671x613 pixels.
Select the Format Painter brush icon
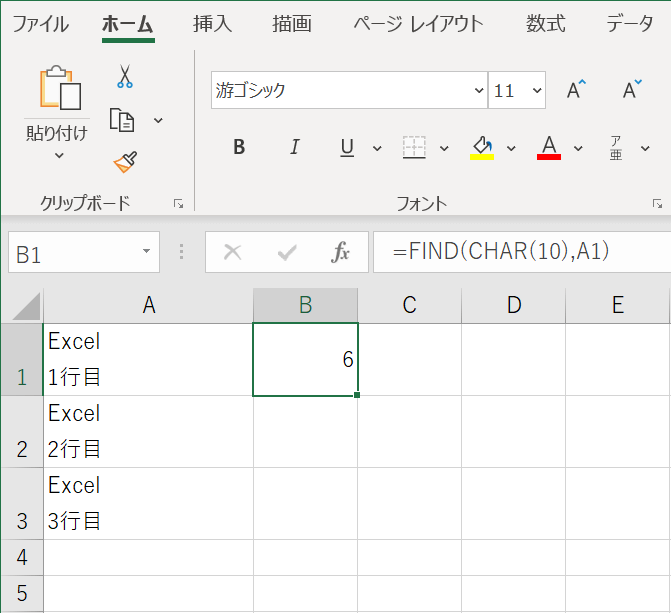[x=125, y=161]
